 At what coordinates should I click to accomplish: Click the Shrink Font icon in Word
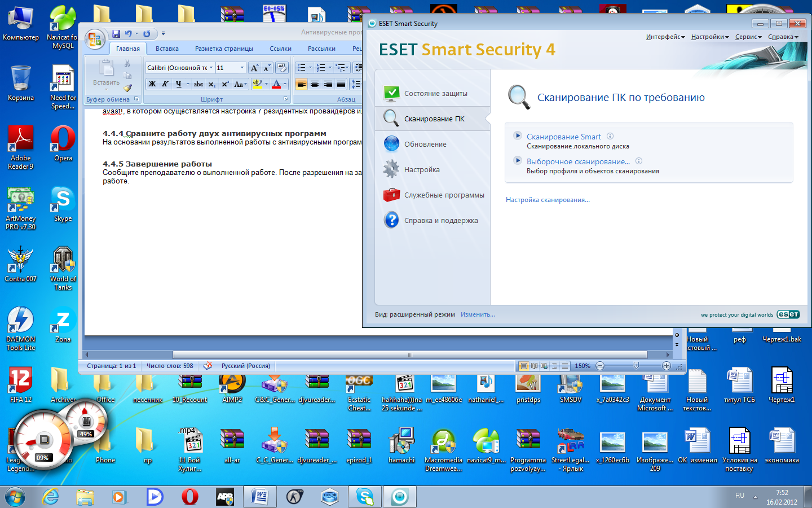(267, 68)
